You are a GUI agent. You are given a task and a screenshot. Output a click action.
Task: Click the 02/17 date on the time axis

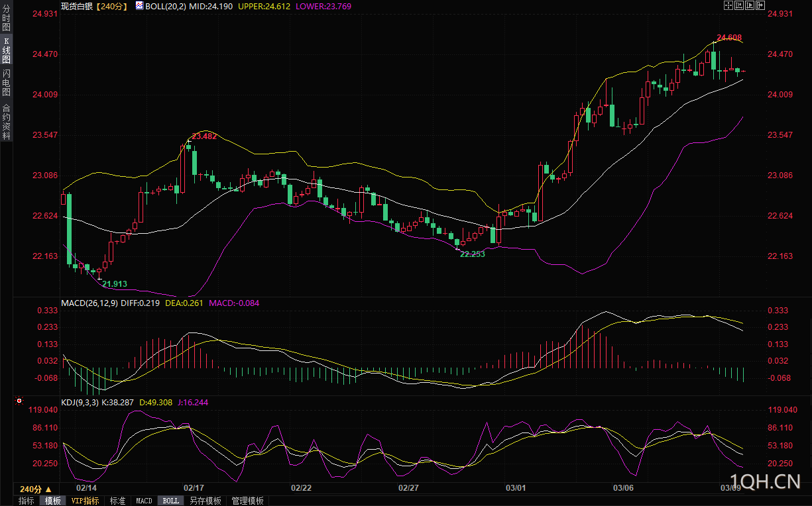(x=193, y=488)
